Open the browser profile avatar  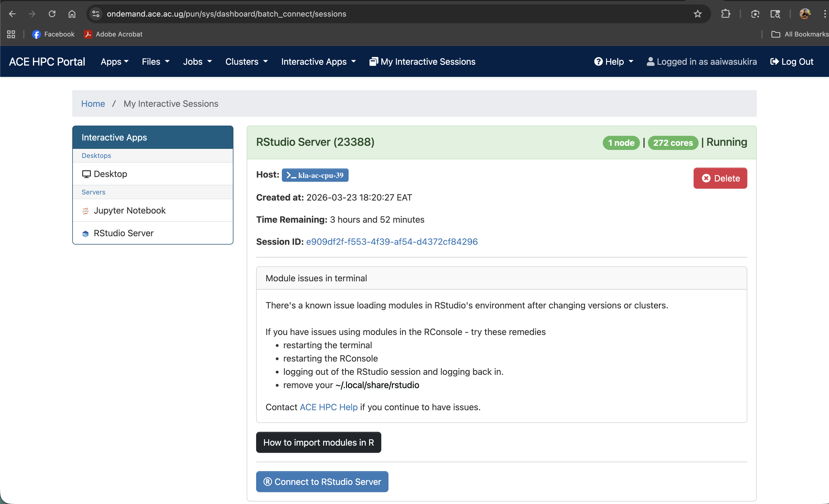click(x=805, y=14)
